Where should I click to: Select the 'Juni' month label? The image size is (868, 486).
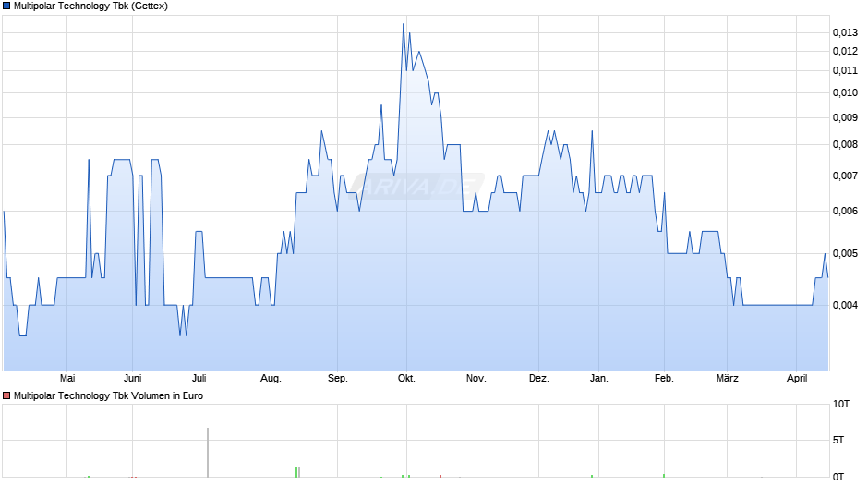(x=132, y=378)
